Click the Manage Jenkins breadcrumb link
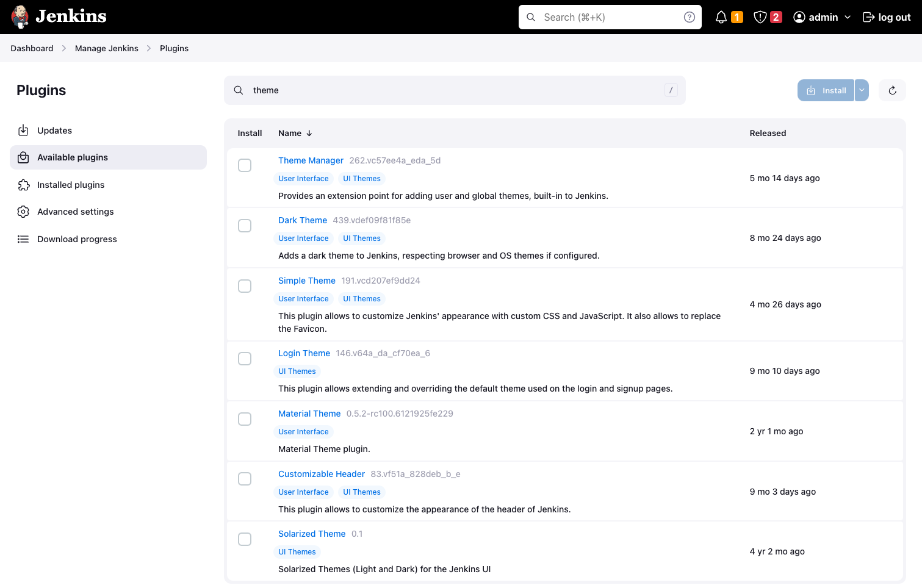This screenshot has width=922, height=588. coord(107,48)
